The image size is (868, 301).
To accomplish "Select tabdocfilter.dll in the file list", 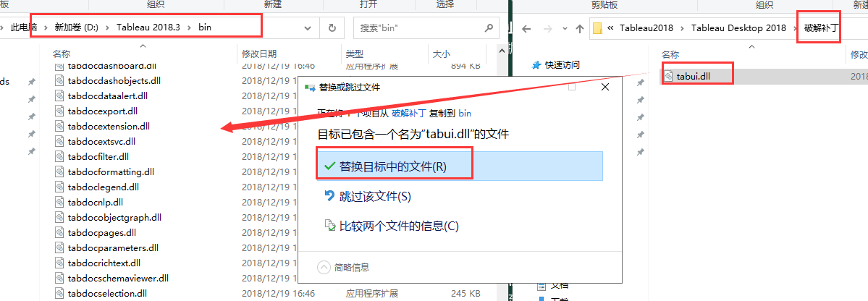I will click(98, 156).
